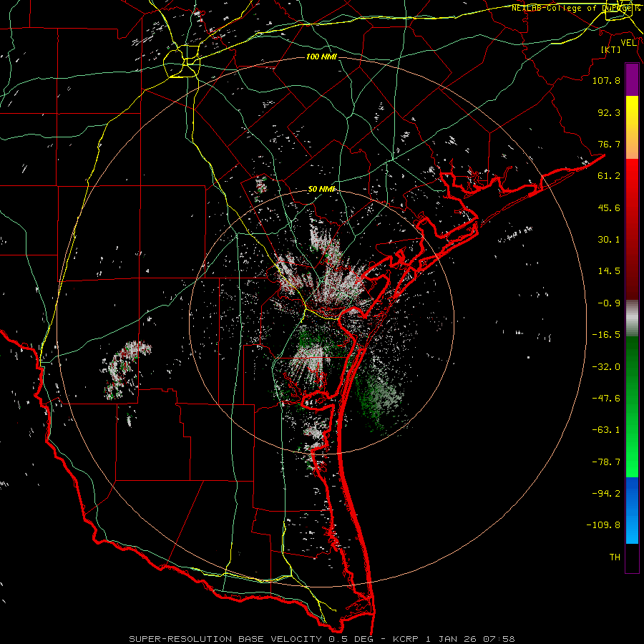The image size is (644, 644).
Task: Click the 45.6 legend value
Action: 609,208
